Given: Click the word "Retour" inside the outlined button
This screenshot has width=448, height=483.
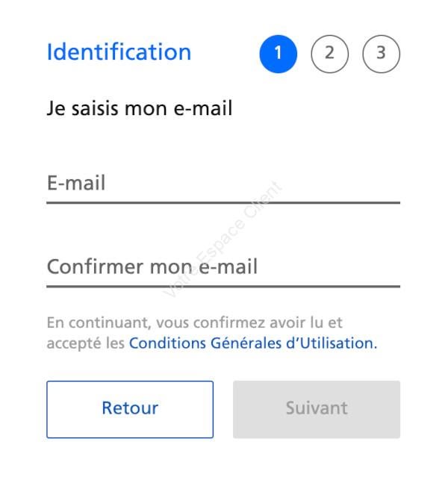Looking at the screenshot, I should 130,408.
